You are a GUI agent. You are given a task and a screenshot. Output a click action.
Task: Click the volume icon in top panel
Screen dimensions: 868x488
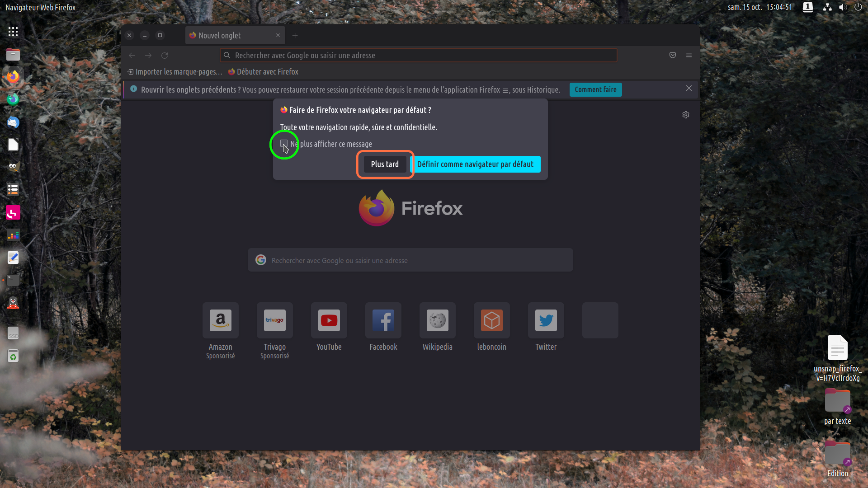point(843,7)
